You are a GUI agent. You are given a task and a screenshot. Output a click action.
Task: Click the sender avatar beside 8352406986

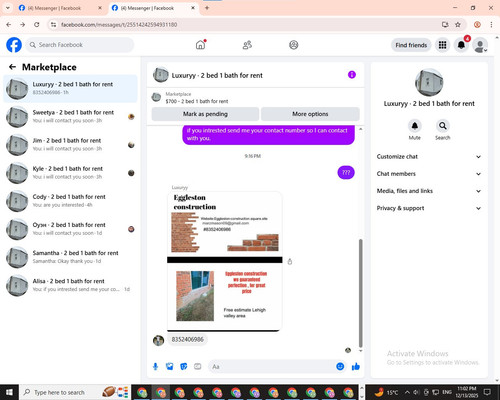coord(158,340)
